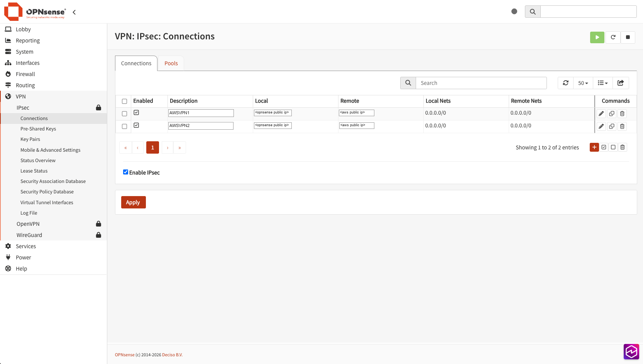Click the OpenVPN lock icon

(x=98, y=224)
